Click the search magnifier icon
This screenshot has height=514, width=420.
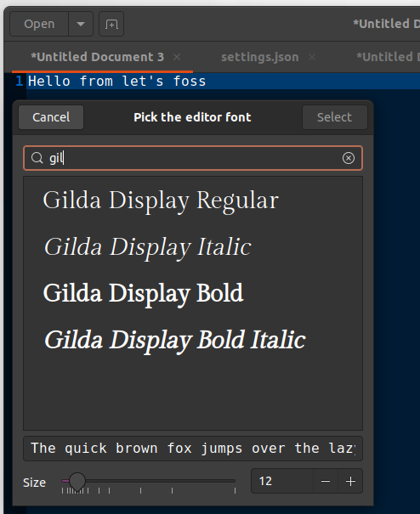tap(37, 158)
